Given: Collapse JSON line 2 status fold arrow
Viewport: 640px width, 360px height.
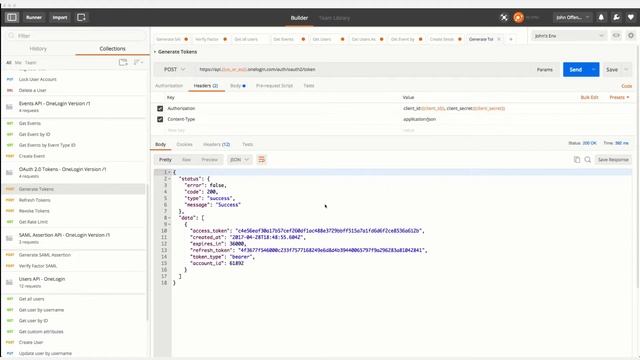Looking at the screenshot, I should (170, 179).
